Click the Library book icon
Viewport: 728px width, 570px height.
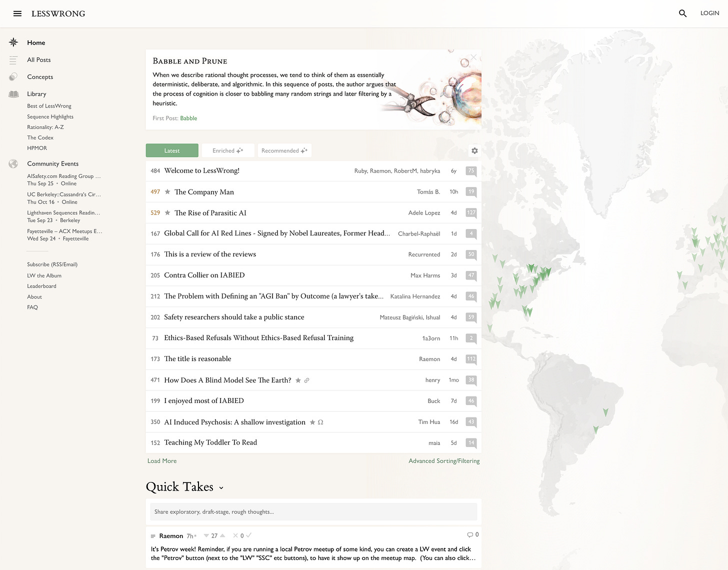(x=13, y=94)
